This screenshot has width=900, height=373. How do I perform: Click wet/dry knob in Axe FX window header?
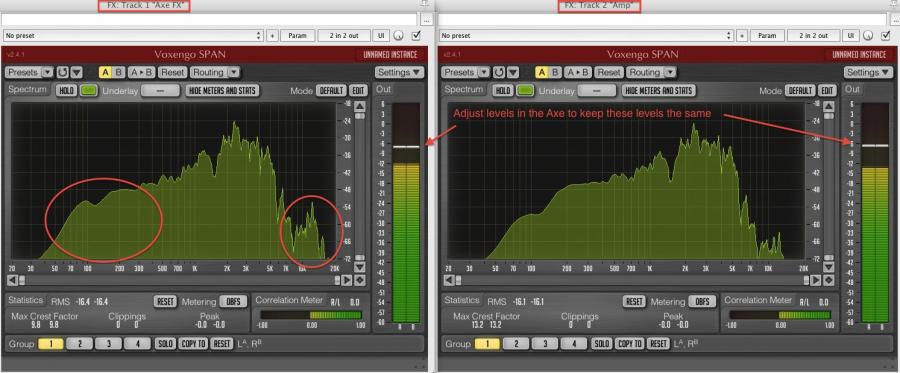399,36
